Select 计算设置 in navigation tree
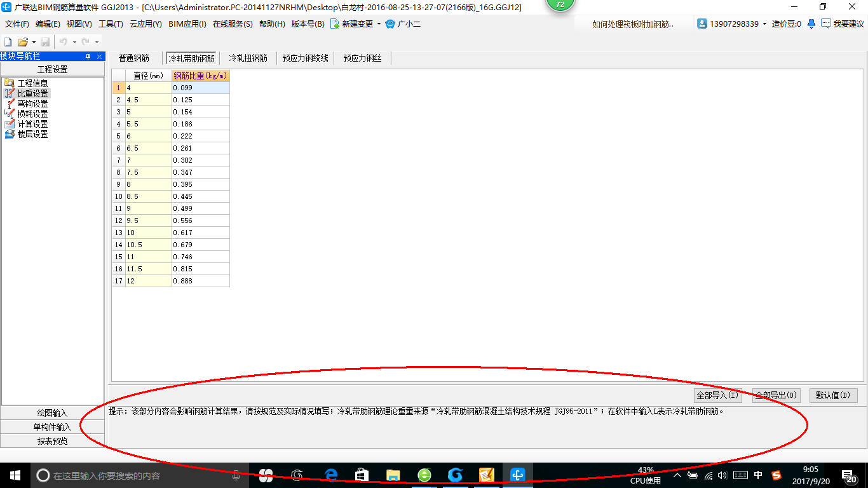Image resolution: width=868 pixels, height=488 pixels. tap(32, 124)
